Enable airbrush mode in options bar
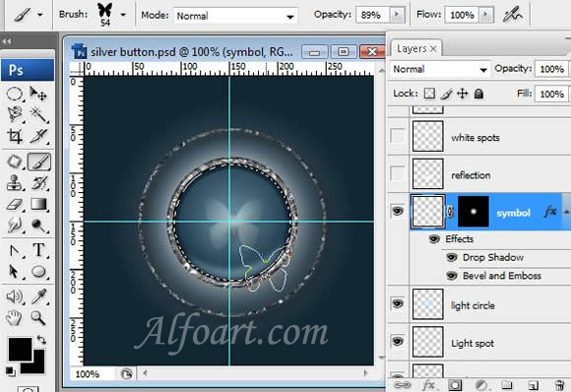Viewport: 571px width, 392px height. pyautogui.click(x=512, y=15)
